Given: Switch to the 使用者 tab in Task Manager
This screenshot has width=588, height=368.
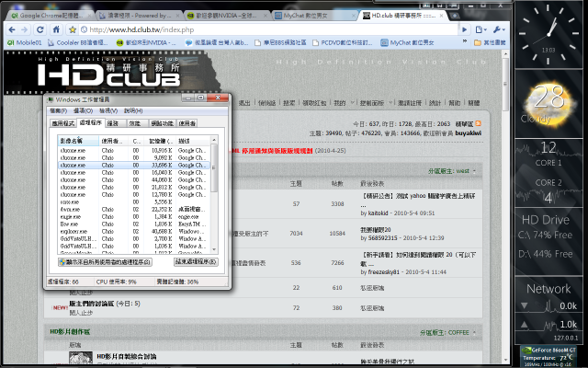Looking at the screenshot, I should (x=187, y=123).
